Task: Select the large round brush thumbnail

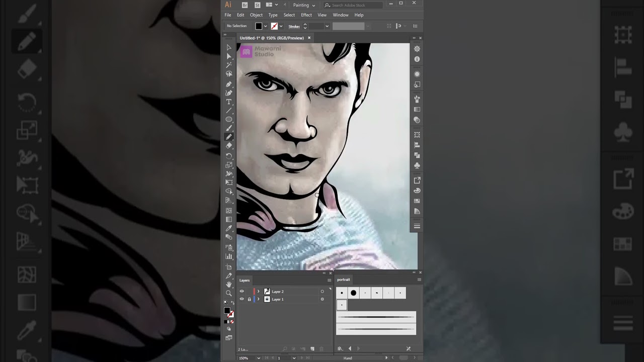Action: tap(353, 293)
